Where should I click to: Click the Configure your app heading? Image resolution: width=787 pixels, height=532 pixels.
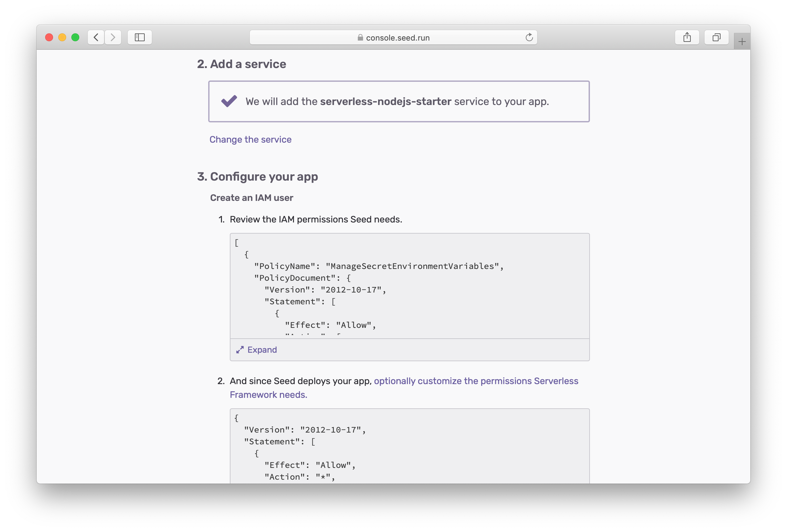pyautogui.click(x=264, y=177)
